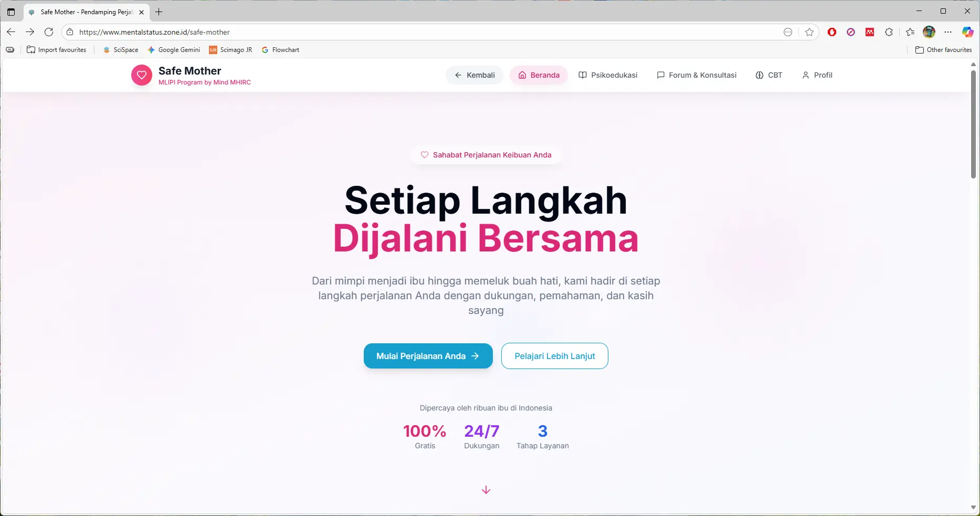The height and width of the screenshot is (516, 980).
Task: Open the Copilot icon in toolbar
Action: (x=967, y=32)
